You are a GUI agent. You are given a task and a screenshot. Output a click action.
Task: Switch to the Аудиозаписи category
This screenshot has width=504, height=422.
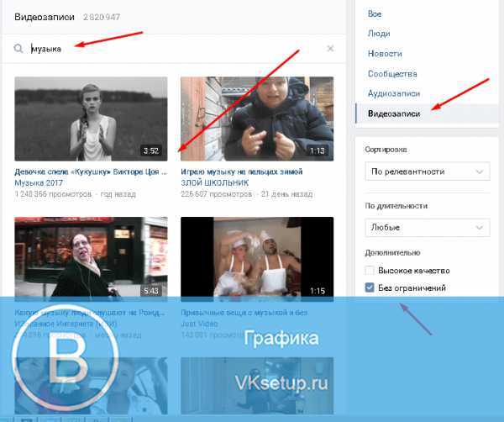tap(394, 93)
